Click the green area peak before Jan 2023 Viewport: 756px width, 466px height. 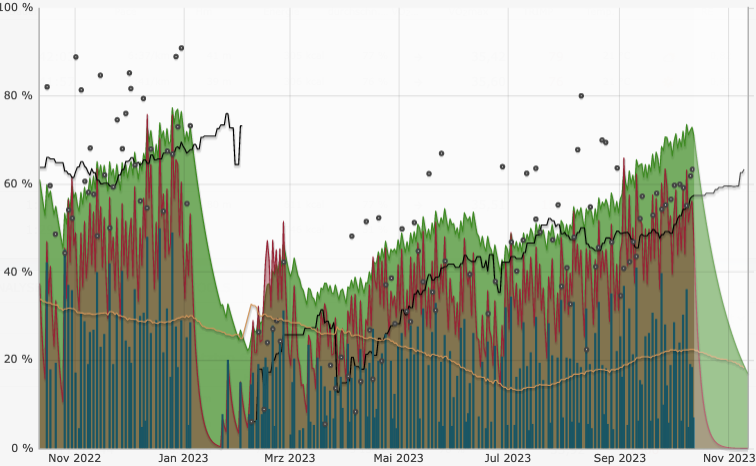click(x=174, y=109)
